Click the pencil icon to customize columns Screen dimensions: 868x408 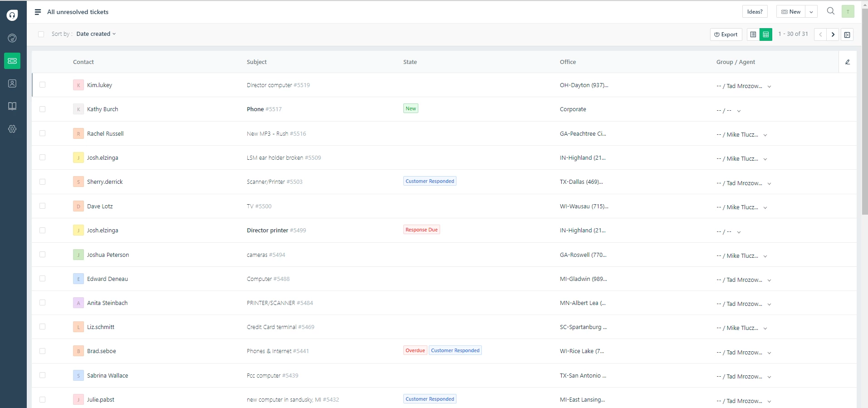coord(848,62)
